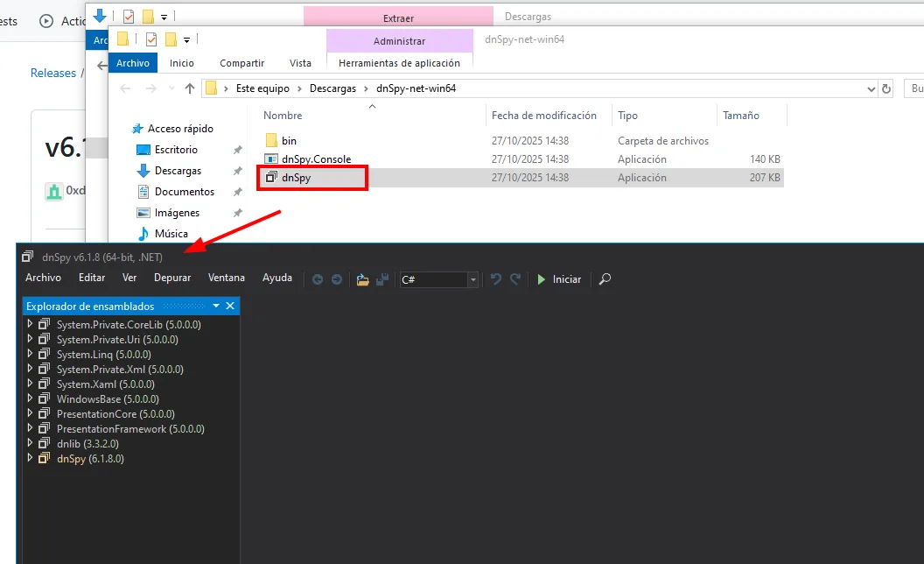
Task: Expand the PresentationFramework assembly node
Action: 30,428
